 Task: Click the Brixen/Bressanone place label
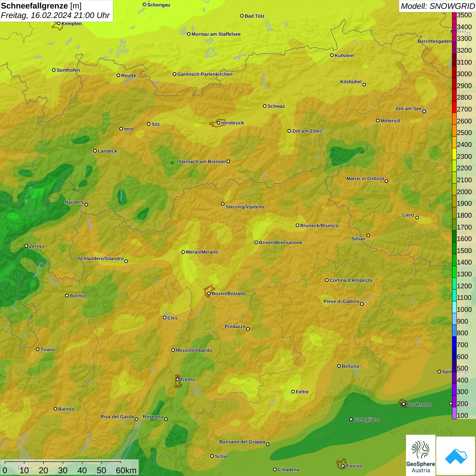tap(280, 242)
